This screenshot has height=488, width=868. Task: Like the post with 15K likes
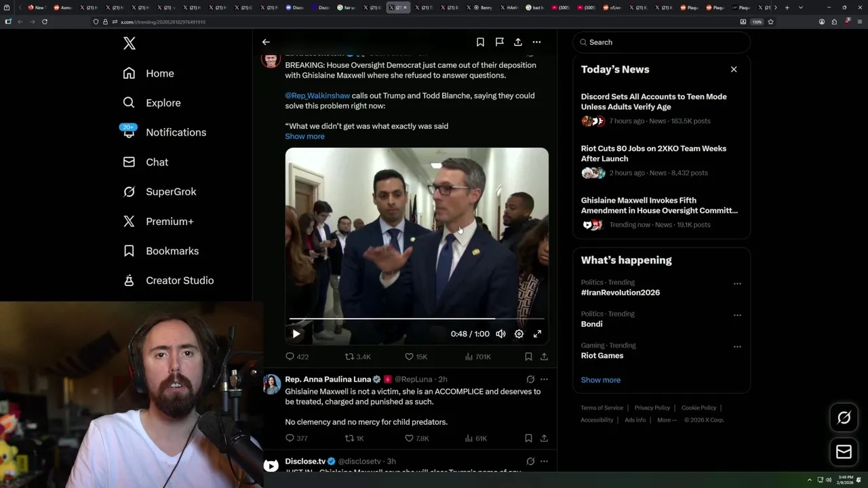click(x=416, y=357)
